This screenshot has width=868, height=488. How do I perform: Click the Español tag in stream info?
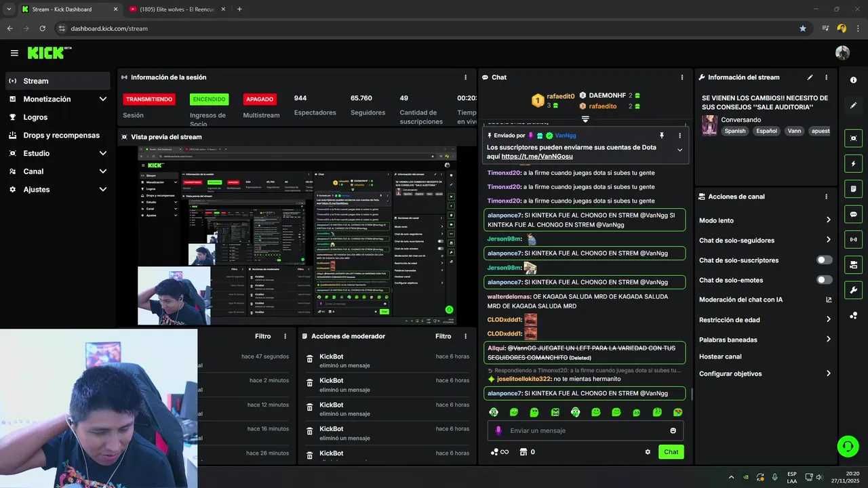tap(766, 131)
